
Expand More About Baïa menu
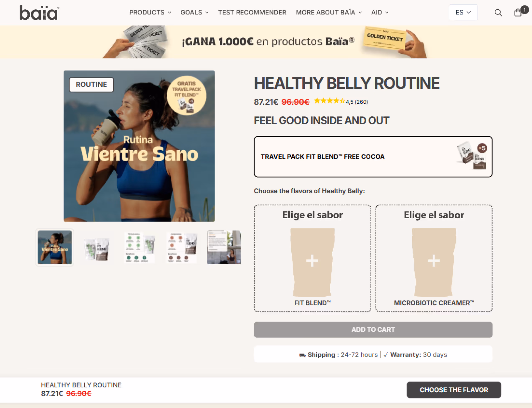tap(329, 12)
